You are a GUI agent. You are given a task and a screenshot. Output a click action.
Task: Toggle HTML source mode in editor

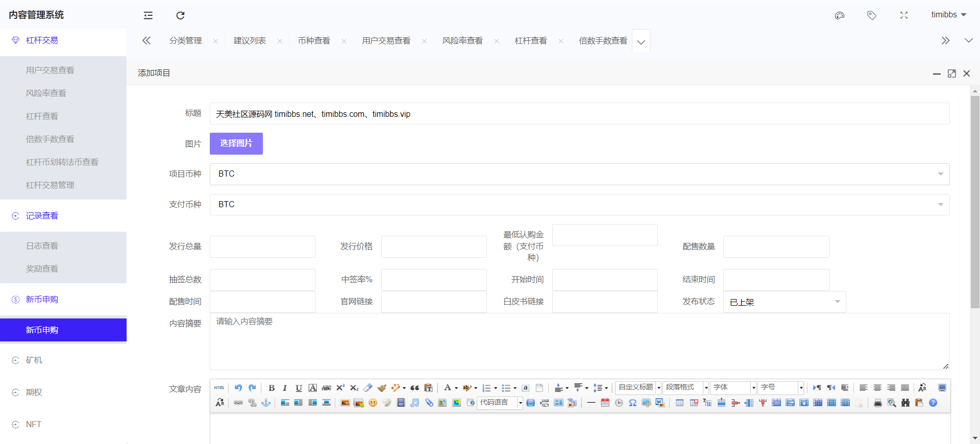219,388
